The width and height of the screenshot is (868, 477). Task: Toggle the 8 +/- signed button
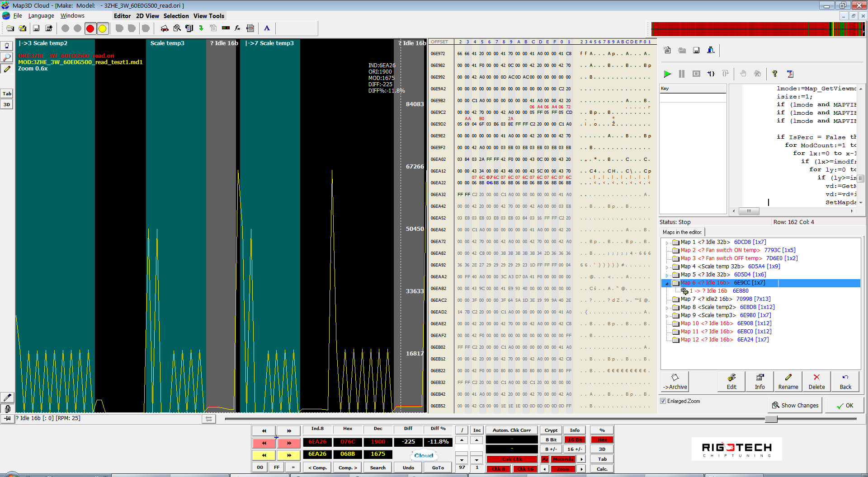(551, 449)
